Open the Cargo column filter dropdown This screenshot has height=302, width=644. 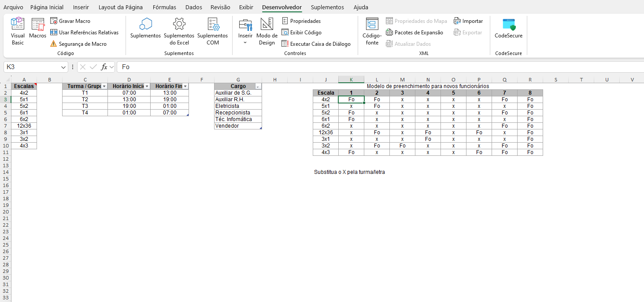click(x=258, y=87)
